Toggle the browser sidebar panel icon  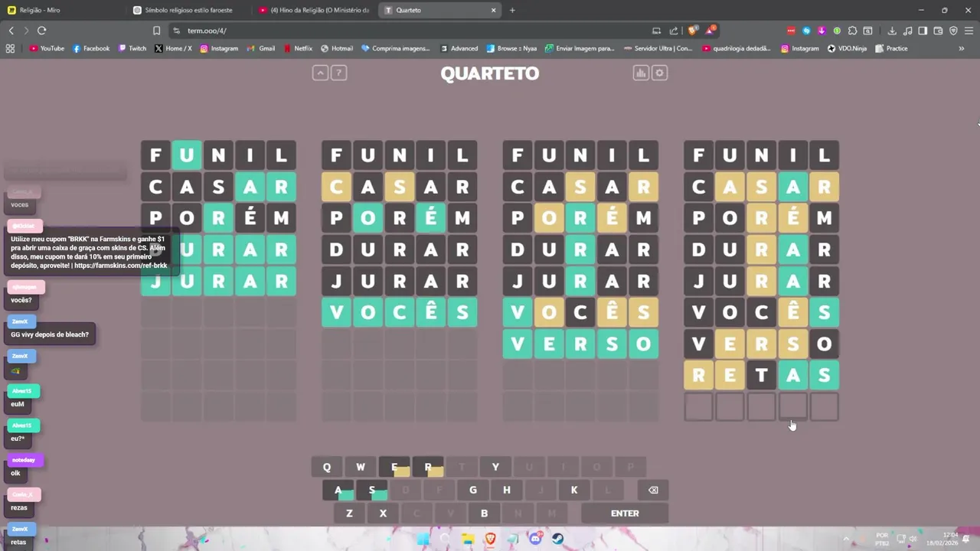click(923, 31)
